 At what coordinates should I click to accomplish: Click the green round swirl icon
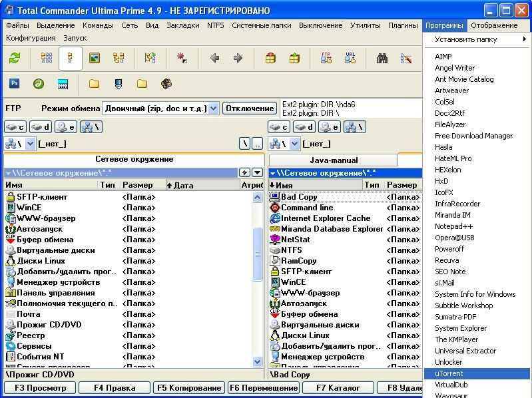39,83
